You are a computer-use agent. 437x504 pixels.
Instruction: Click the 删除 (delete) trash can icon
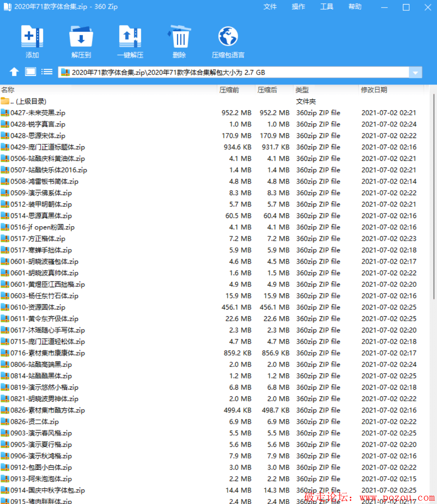[x=179, y=36]
